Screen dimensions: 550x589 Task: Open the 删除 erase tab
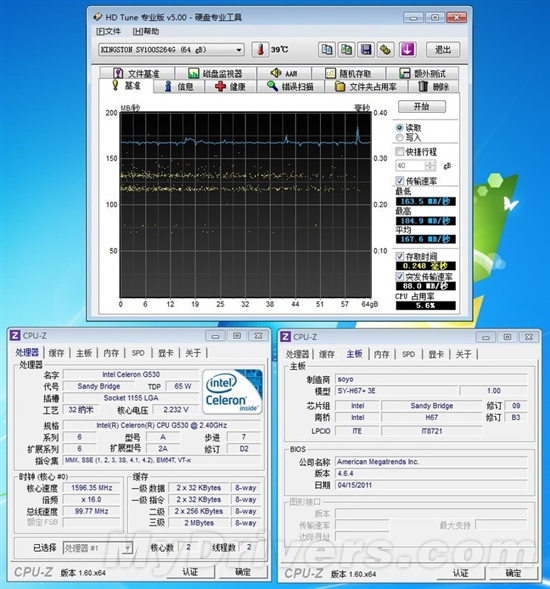coord(434,87)
